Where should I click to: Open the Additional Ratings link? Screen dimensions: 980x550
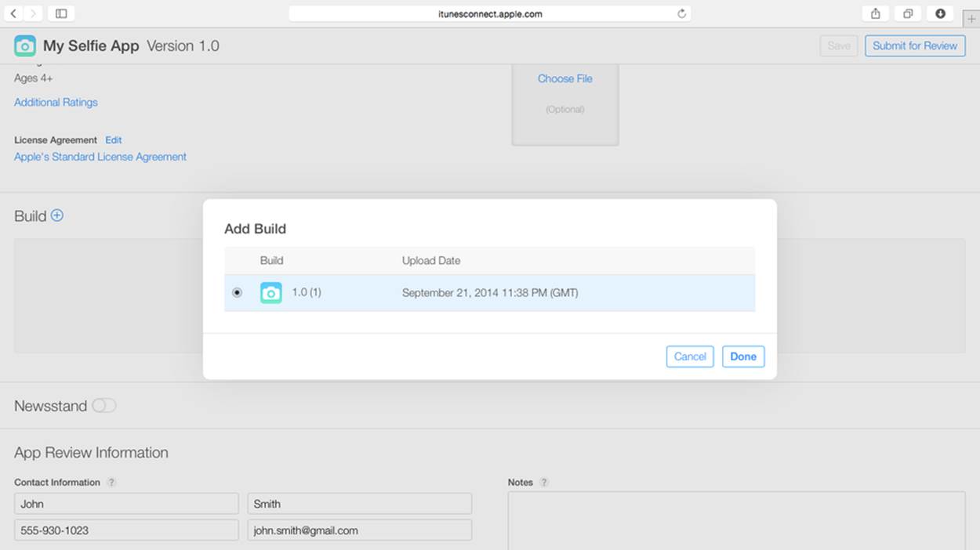pos(56,102)
